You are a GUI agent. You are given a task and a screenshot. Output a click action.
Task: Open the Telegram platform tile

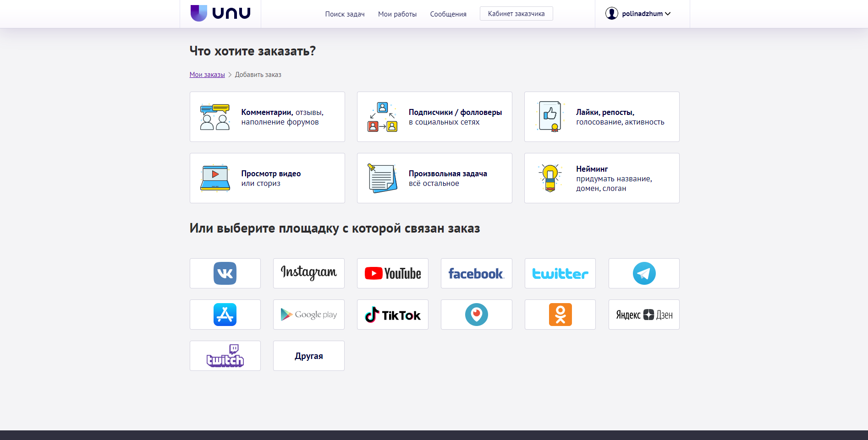tap(644, 273)
